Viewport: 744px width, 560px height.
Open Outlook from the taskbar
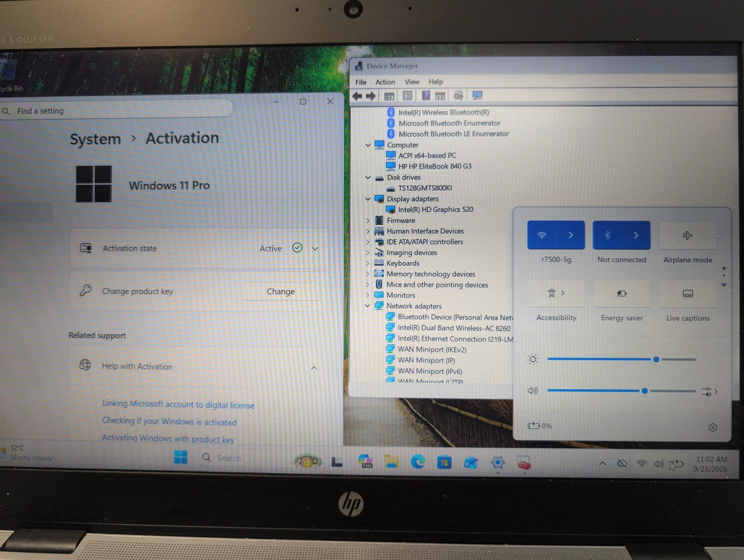click(x=471, y=462)
